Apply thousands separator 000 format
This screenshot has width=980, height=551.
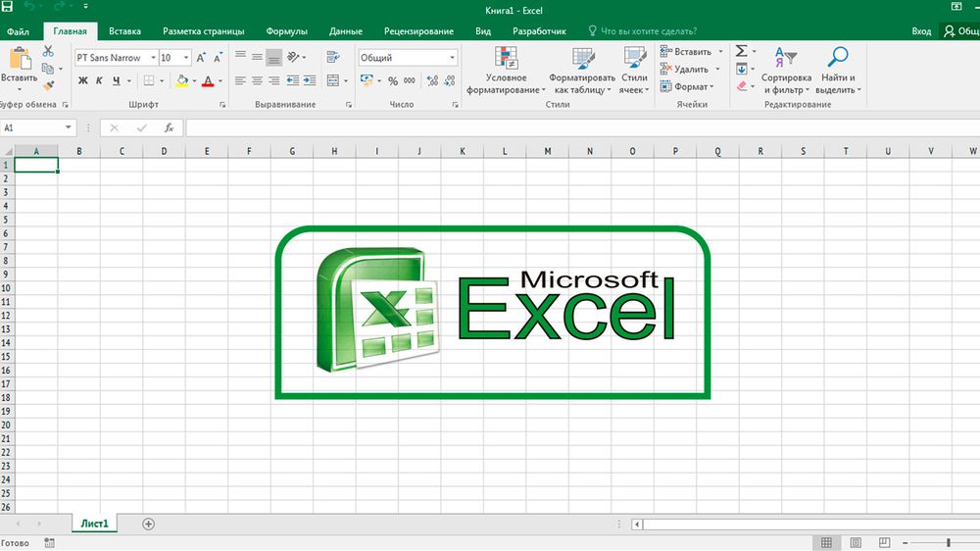[410, 80]
